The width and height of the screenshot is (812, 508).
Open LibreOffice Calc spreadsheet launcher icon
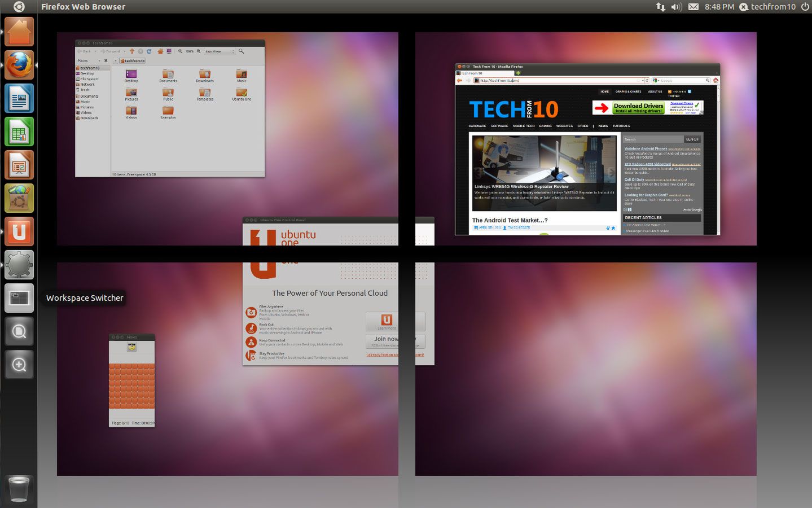click(x=19, y=131)
